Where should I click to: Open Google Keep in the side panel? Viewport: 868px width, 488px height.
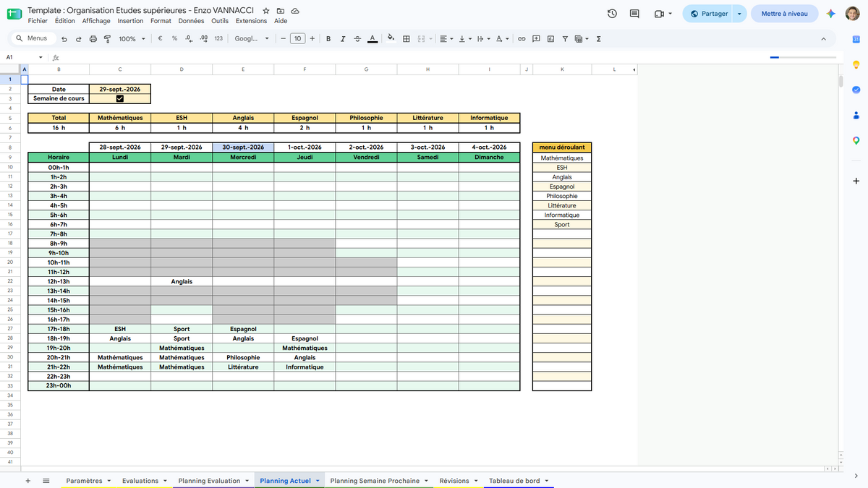tap(856, 64)
